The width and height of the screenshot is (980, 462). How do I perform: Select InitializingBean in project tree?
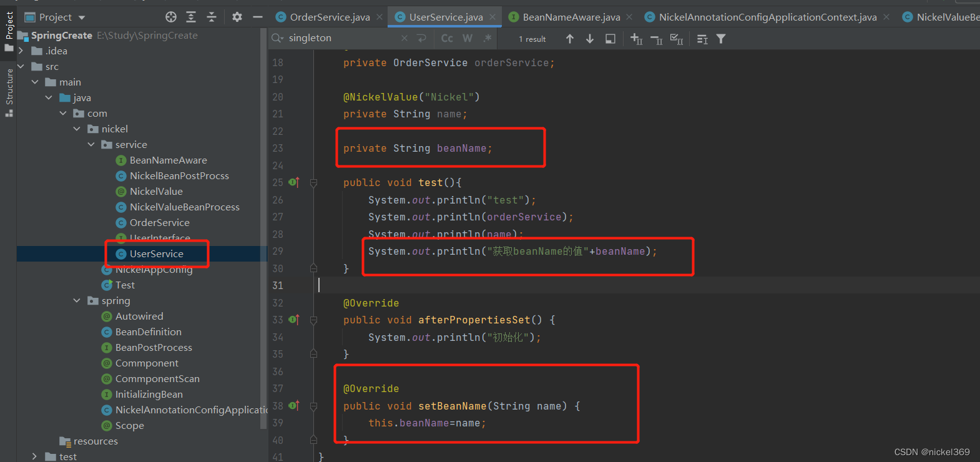click(149, 394)
